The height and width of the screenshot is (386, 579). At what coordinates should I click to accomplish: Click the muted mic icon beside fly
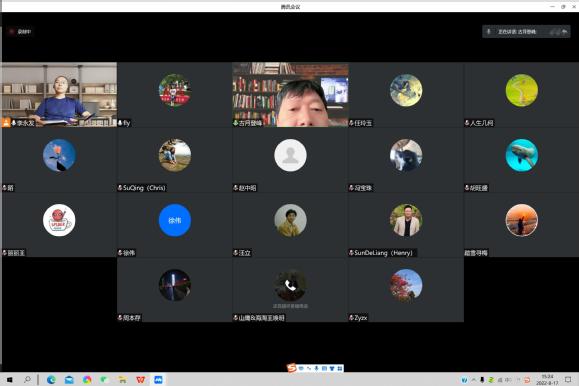pyautogui.click(x=120, y=123)
